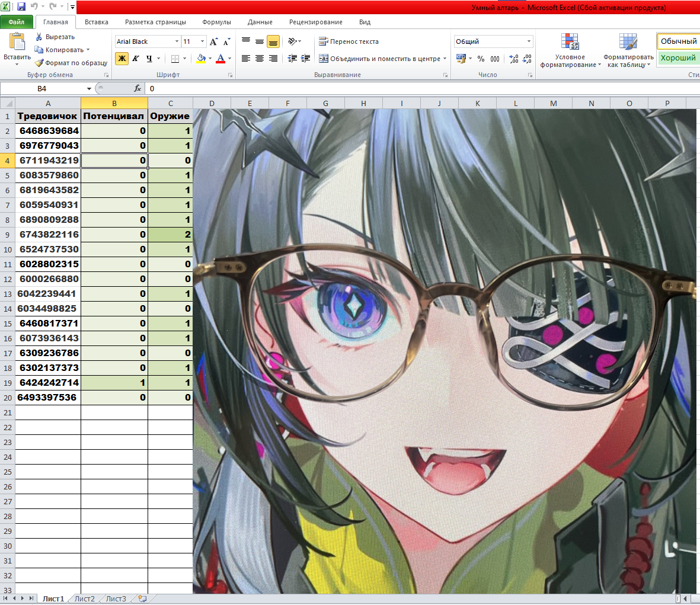
Task: Open the Quick Access Toolbar customize arrow
Action: 72,7
